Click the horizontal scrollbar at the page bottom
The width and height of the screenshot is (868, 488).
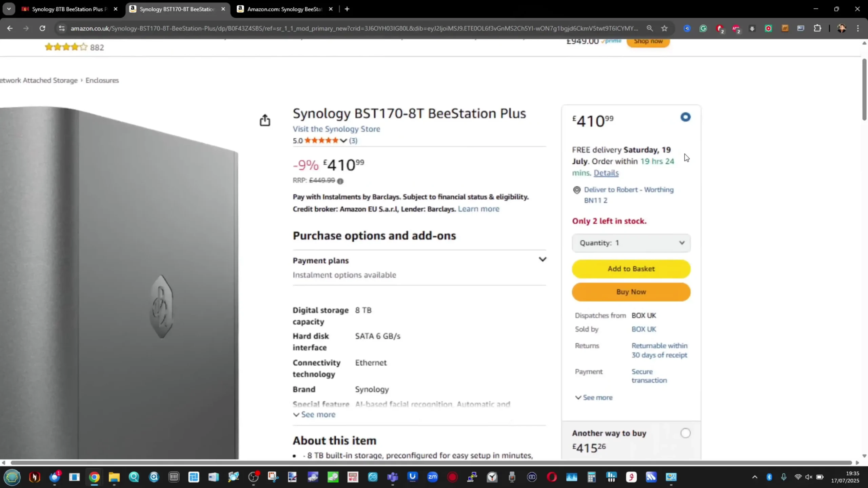pos(431,463)
